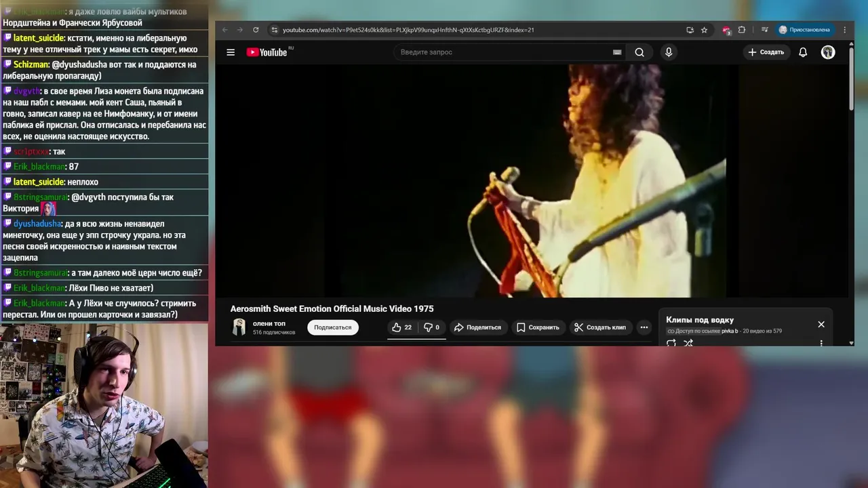Open the browser extensions puzzle menu
The image size is (868, 488).
tap(742, 30)
